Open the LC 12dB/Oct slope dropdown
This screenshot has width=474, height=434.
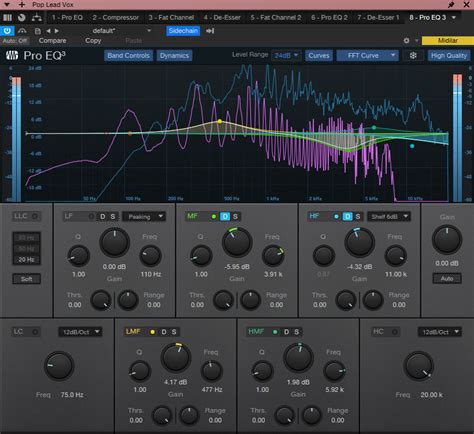tap(80, 332)
